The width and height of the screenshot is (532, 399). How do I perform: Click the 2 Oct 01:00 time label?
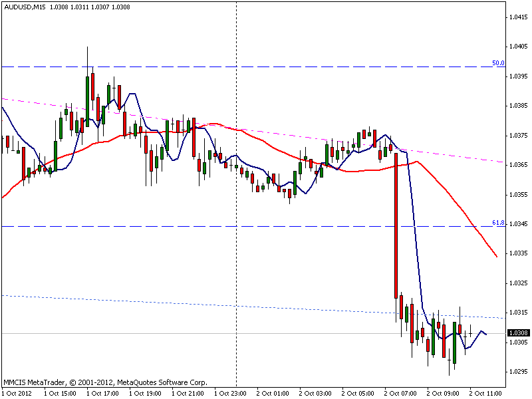tap(273, 394)
